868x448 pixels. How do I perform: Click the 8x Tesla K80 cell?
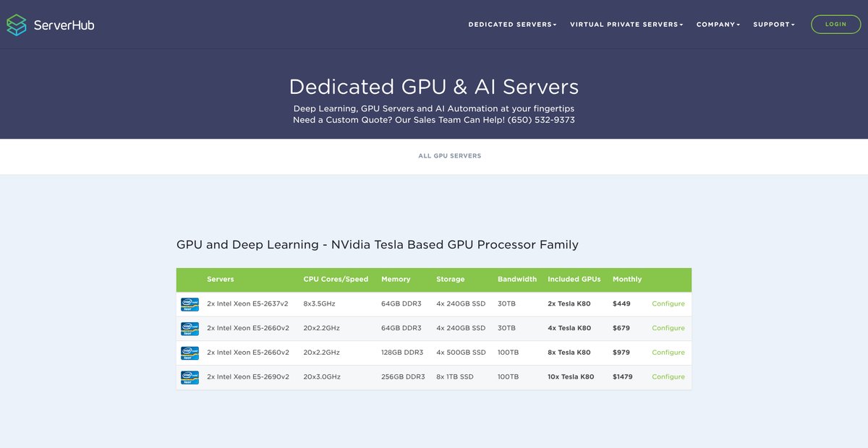point(569,353)
